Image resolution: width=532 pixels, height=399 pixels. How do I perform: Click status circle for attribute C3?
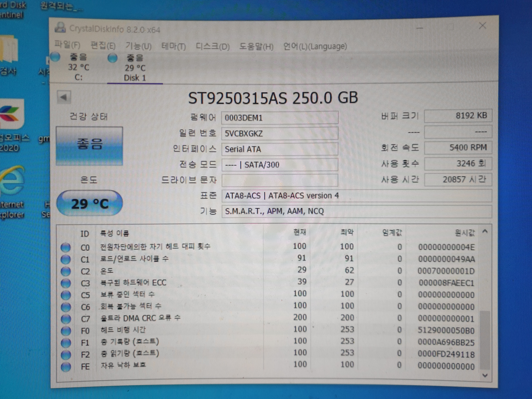(x=66, y=283)
